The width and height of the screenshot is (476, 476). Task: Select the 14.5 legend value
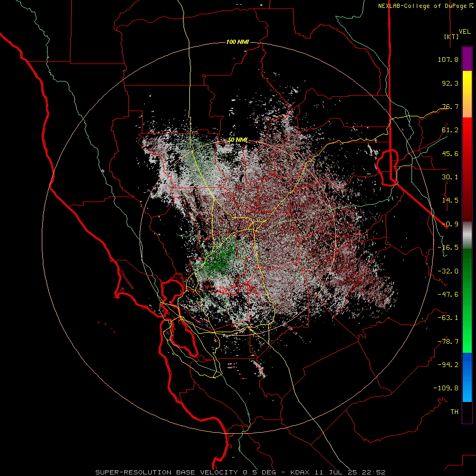point(450,200)
